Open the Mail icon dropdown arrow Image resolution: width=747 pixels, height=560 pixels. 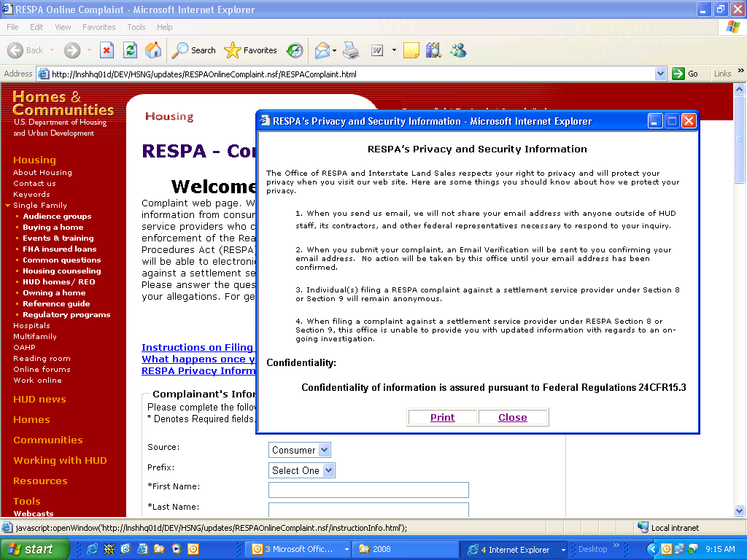pos(334,50)
